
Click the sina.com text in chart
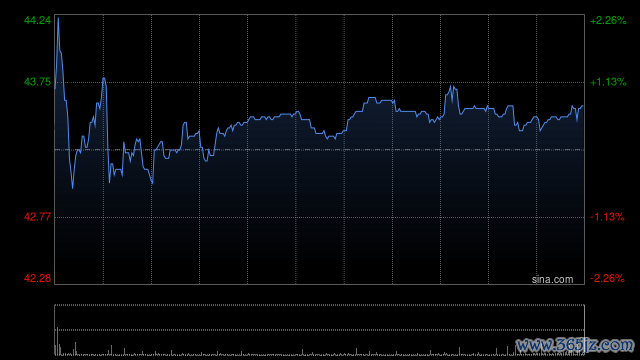552,280
